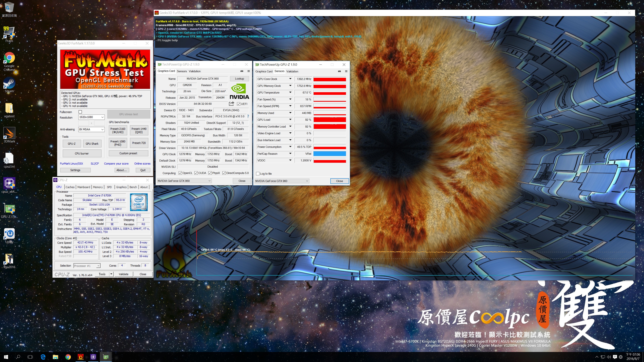644x362 pixels.
Task: Open hamburger menu in GPU-Z Graphics Card window
Action: [x=249, y=71]
